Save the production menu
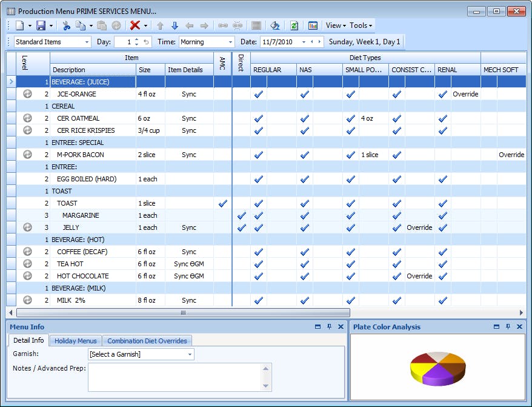532x407 pixels. tap(41, 25)
